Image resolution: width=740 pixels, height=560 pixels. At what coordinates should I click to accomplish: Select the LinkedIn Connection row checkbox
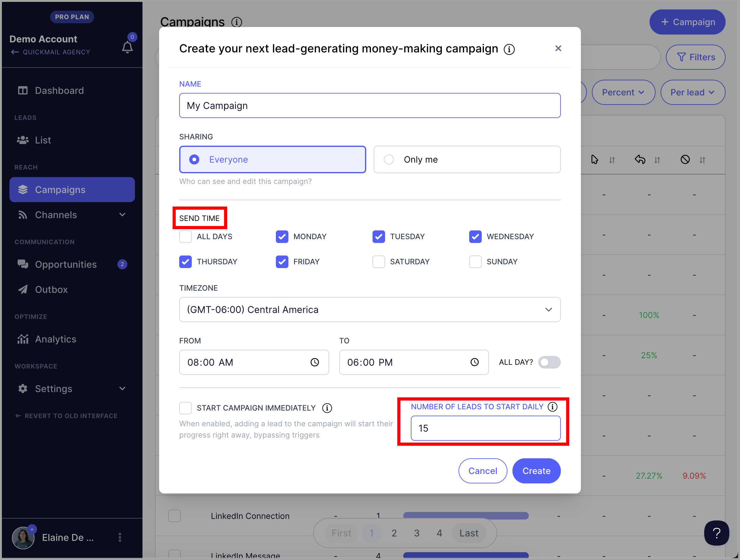[174, 515]
